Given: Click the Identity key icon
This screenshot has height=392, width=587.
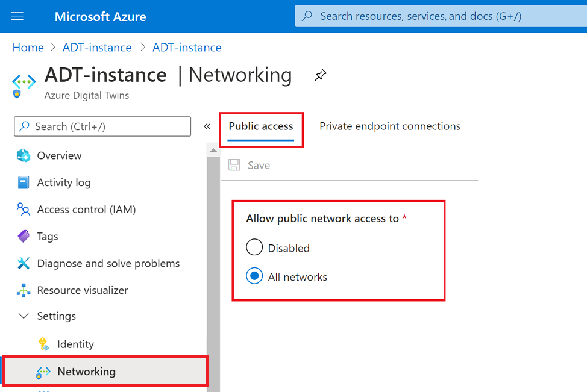Looking at the screenshot, I should click(x=43, y=344).
